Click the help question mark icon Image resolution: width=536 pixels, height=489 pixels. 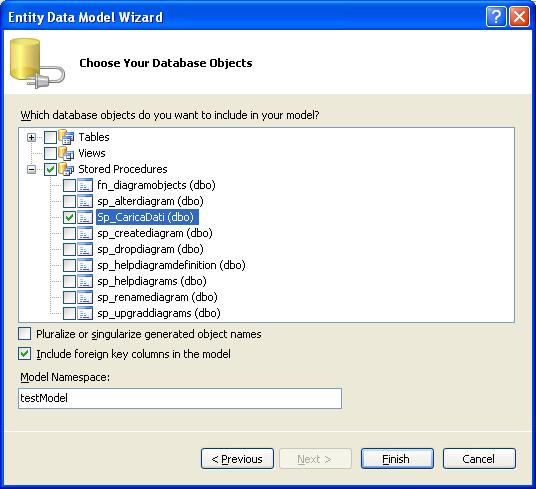[496, 16]
